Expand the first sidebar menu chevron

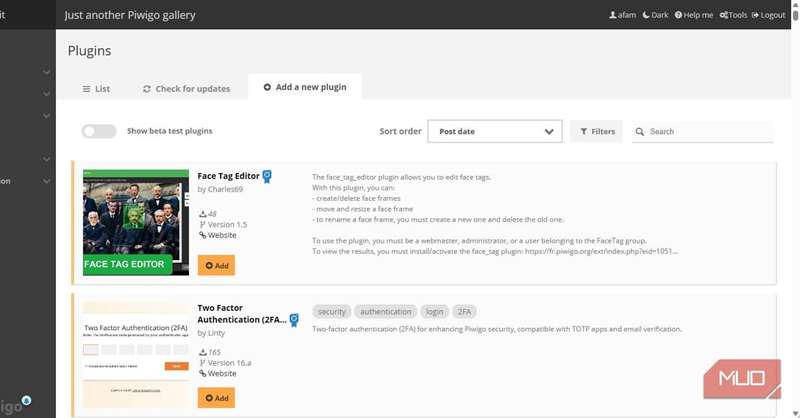coord(46,72)
